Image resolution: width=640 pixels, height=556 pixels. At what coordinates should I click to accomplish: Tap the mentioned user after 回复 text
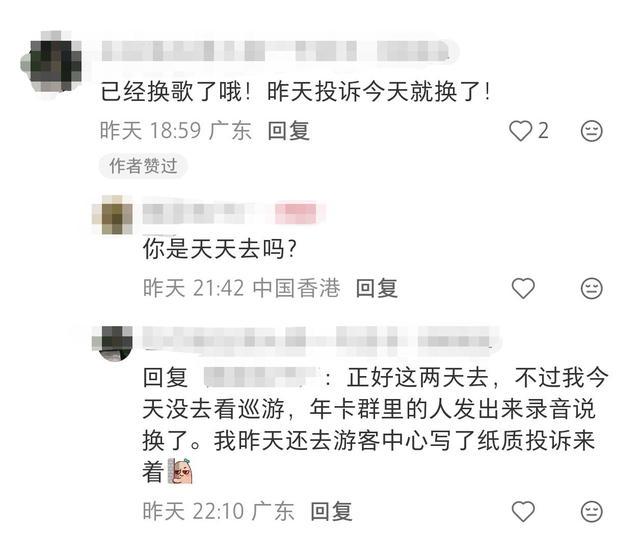[260, 376]
